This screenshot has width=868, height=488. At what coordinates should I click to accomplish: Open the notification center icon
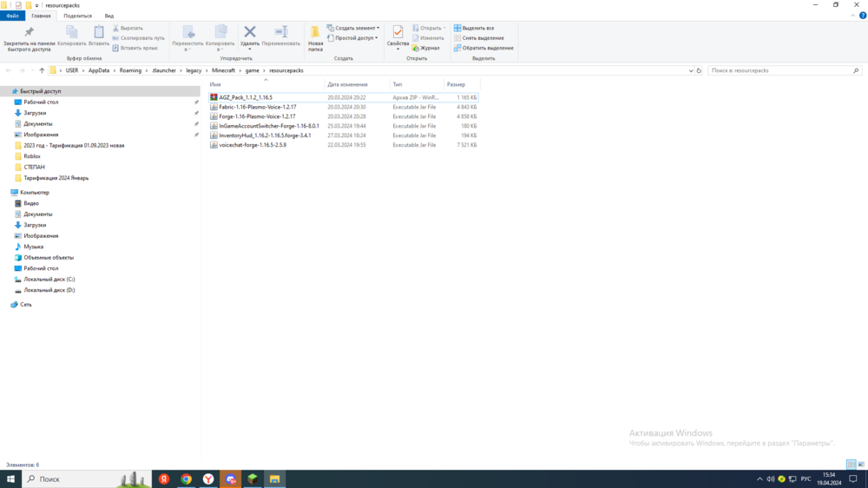(853, 478)
